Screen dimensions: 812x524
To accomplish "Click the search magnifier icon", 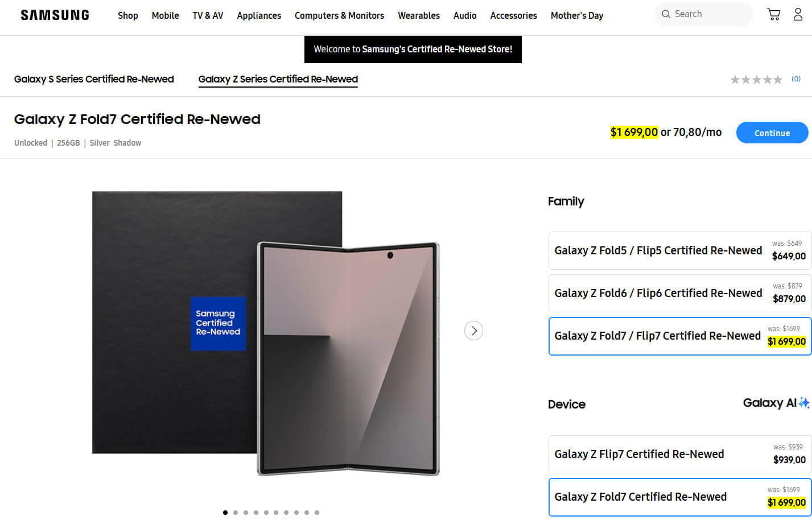I will click(666, 14).
